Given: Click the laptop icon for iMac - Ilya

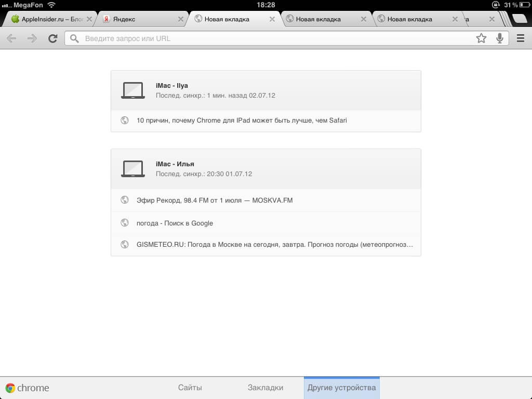Looking at the screenshot, I should click(133, 90).
